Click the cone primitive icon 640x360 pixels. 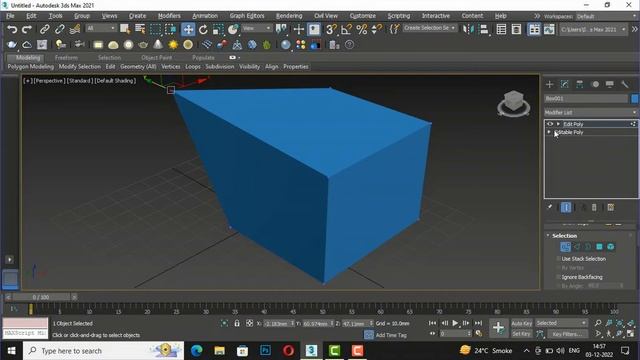click(x=158, y=44)
